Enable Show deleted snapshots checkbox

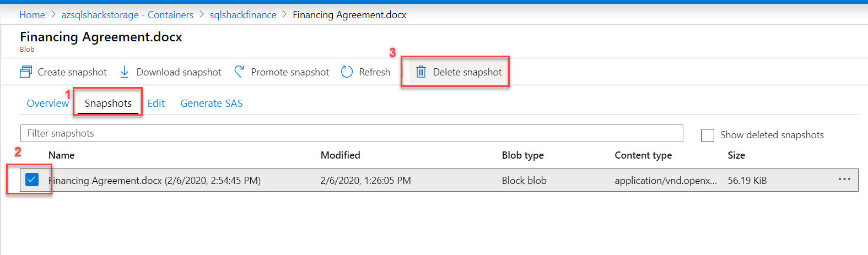point(708,135)
